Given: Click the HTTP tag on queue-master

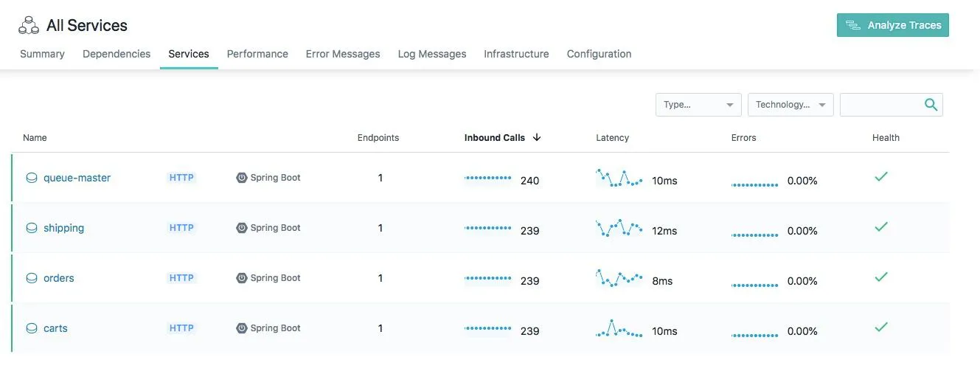Looking at the screenshot, I should (181, 178).
